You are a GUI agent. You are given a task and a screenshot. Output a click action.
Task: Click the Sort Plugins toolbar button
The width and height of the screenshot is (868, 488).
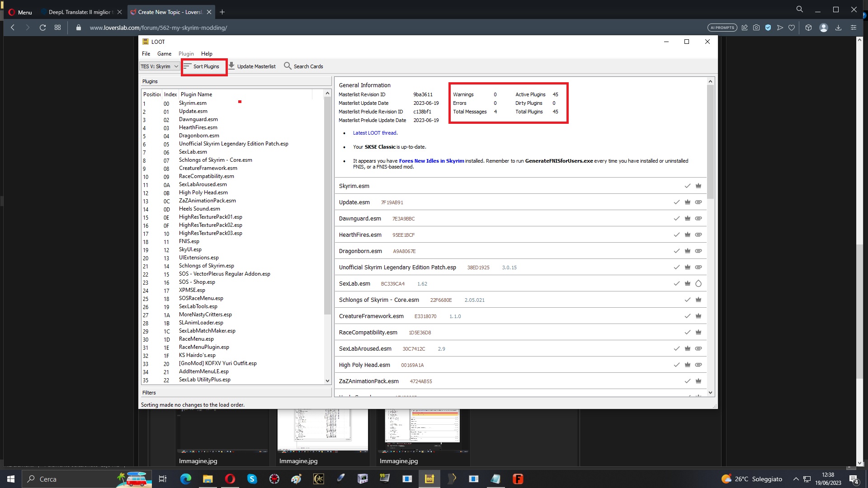(202, 66)
